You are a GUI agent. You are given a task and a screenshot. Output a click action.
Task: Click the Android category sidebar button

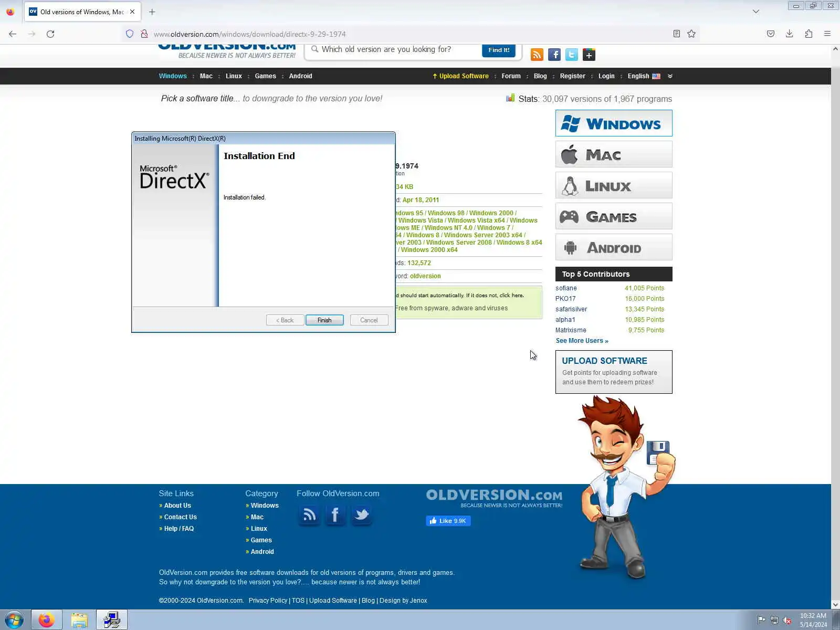pos(614,247)
